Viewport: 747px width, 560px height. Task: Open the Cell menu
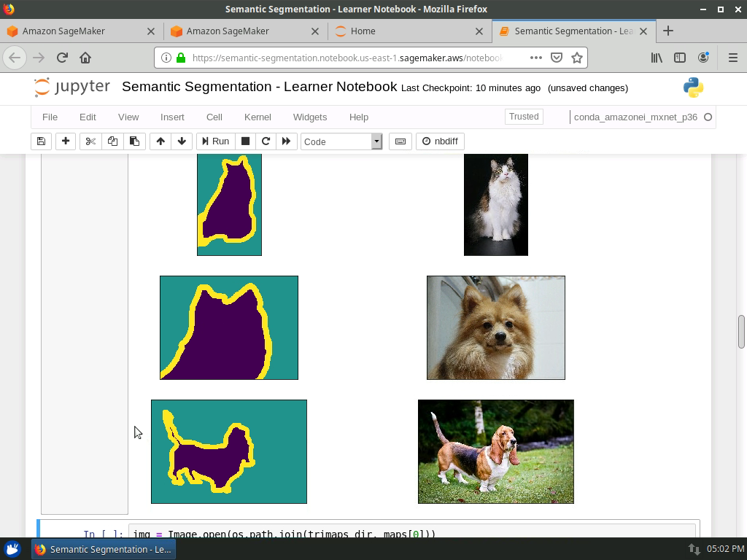[x=214, y=117]
